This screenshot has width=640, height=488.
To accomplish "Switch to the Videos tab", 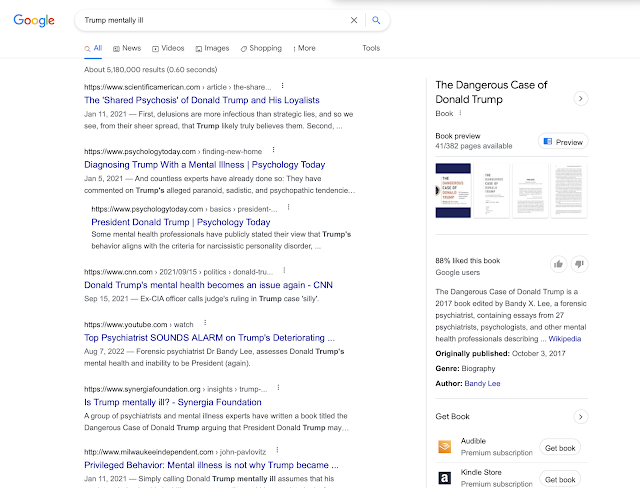I will click(x=168, y=48).
